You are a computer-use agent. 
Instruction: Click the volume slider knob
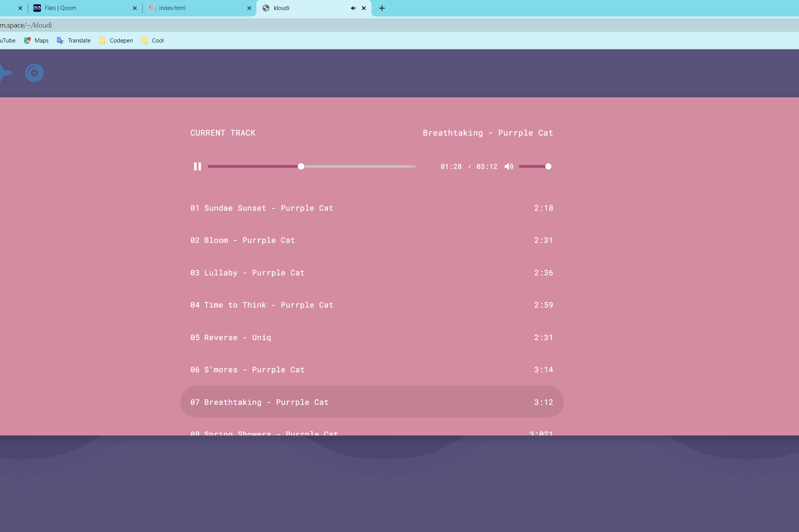pyautogui.click(x=548, y=167)
